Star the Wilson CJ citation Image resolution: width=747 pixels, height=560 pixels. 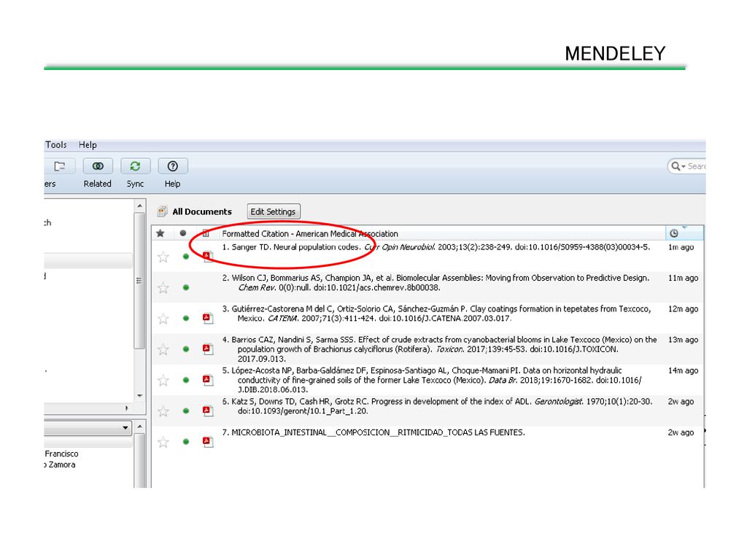(x=163, y=287)
